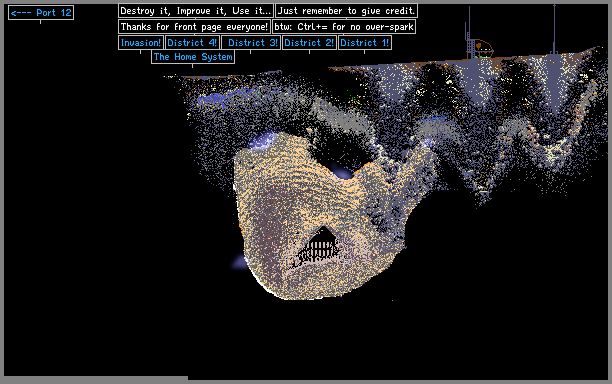Screen dimensions: 612x384
Task: Click the purple glow in the asteroid's top notch
Action: click(x=340, y=171)
